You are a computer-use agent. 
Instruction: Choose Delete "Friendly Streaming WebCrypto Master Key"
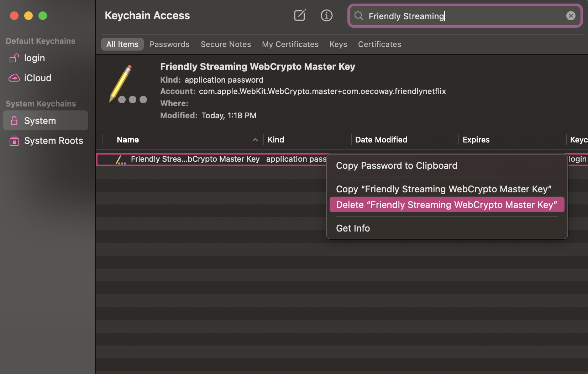447,205
